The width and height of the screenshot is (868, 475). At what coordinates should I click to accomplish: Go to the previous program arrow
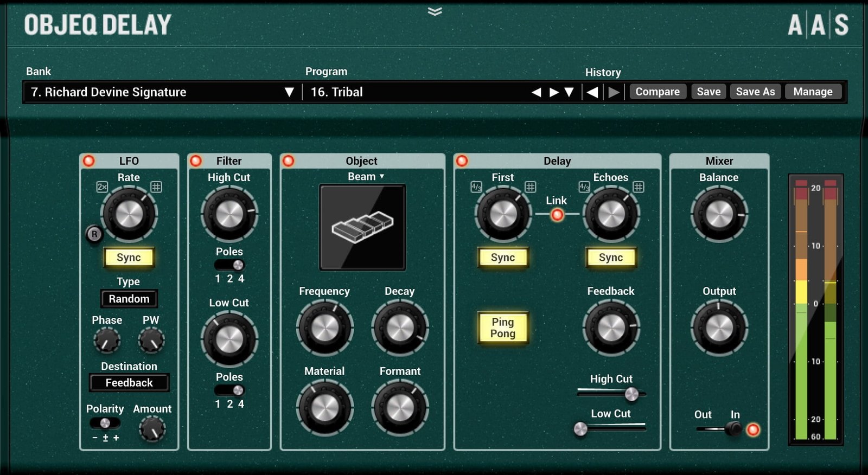537,92
